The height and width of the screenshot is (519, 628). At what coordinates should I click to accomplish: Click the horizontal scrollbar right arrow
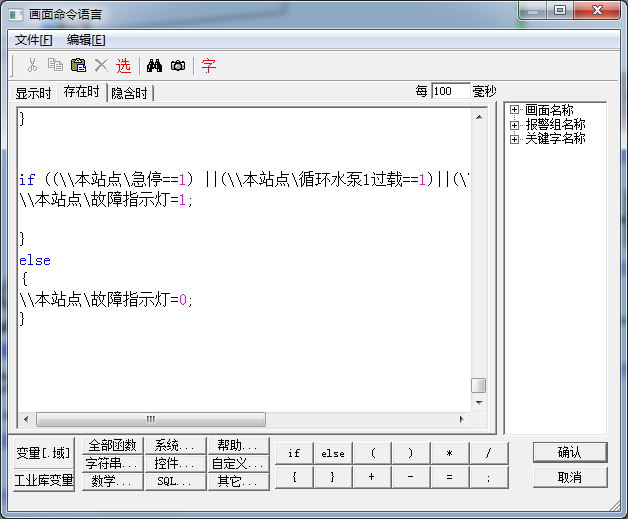(x=461, y=419)
